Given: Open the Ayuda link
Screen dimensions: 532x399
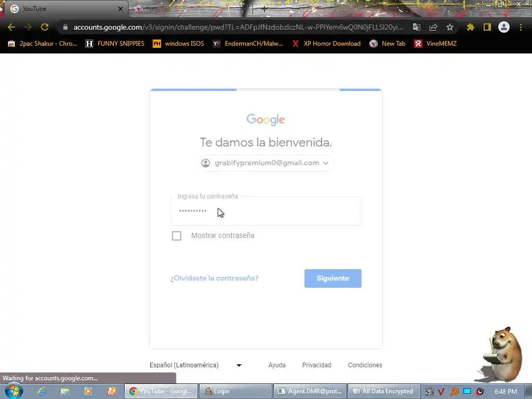Looking at the screenshot, I should click(x=277, y=365).
